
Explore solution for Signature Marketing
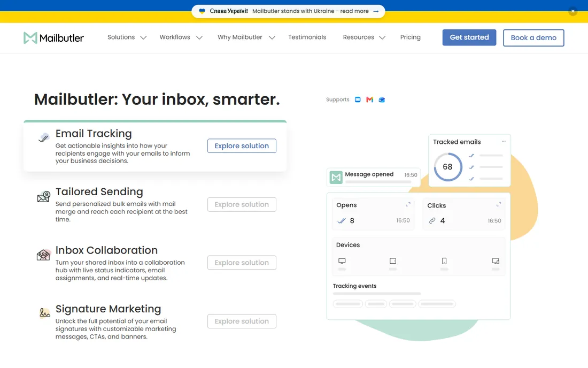pos(242,321)
